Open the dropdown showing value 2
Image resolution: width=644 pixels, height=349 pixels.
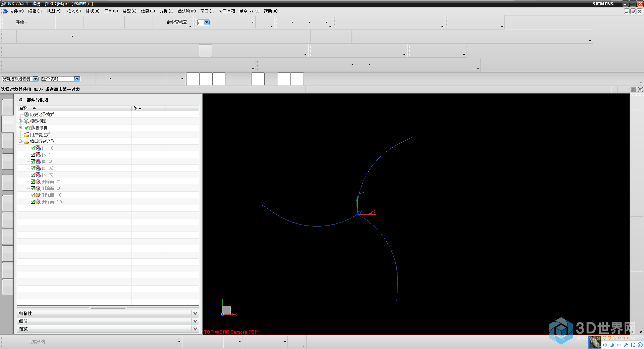pos(207,22)
